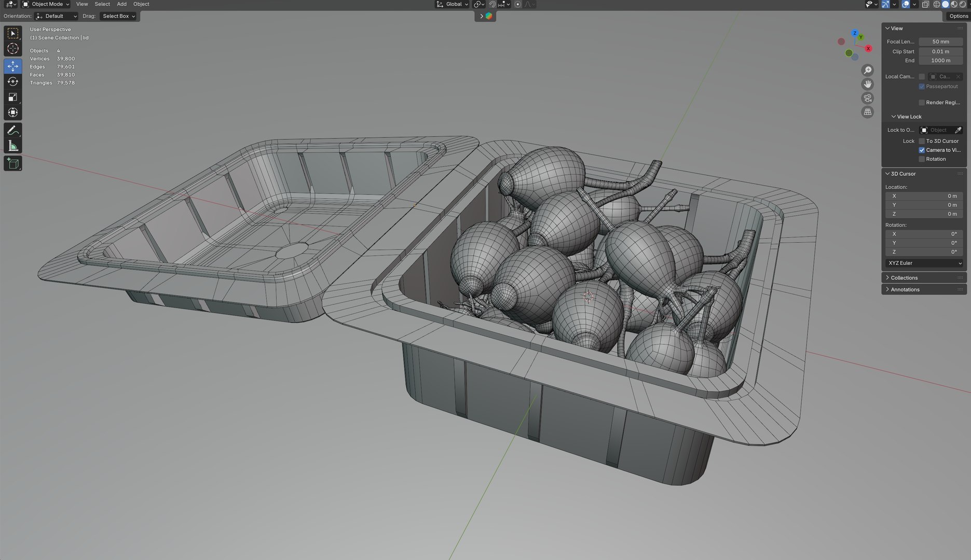Toggle the Lock Rotation checkbox
This screenshot has height=560, width=971.
tap(922, 159)
